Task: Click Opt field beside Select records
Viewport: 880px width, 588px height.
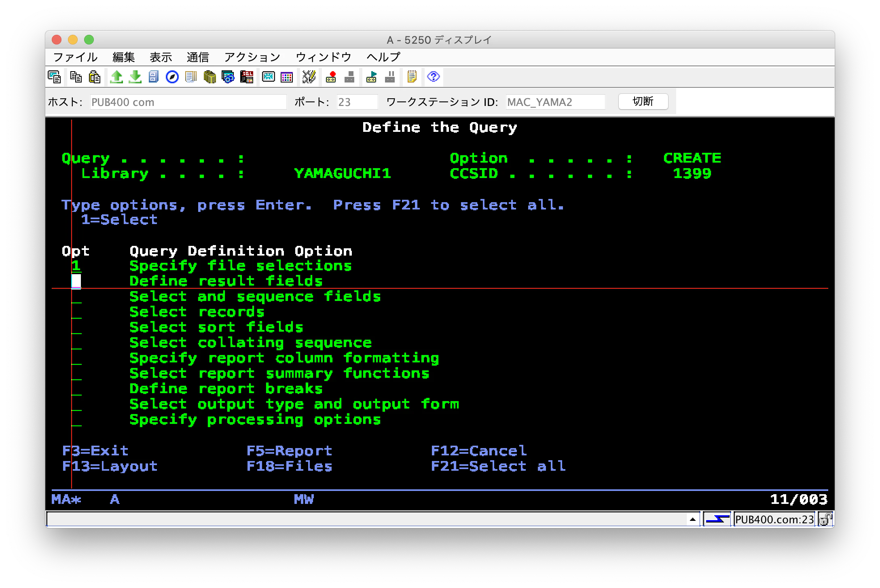Action: (x=76, y=312)
